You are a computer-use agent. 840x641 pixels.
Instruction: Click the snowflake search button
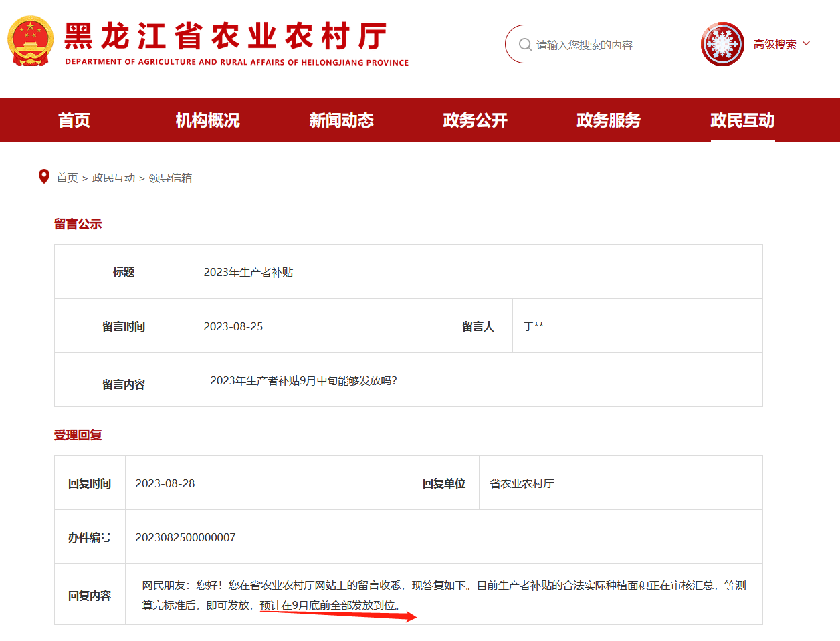(722, 44)
